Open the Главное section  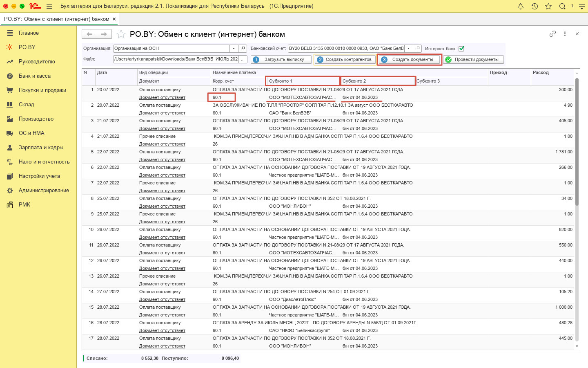[x=29, y=33]
